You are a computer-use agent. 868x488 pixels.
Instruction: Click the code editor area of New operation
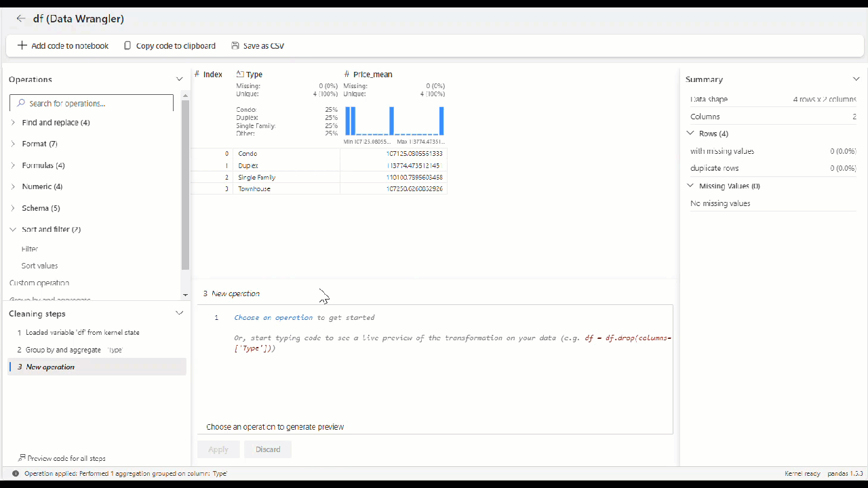pyautogui.click(x=435, y=369)
